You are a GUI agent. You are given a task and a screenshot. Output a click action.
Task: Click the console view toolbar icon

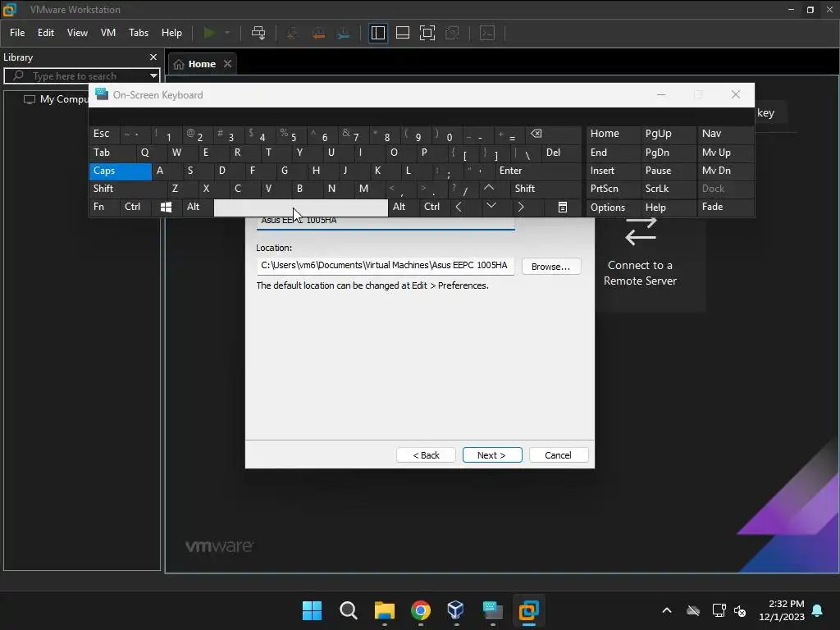pyautogui.click(x=487, y=33)
